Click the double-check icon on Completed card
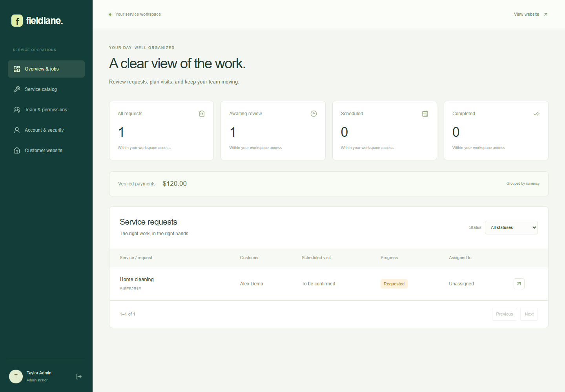Screen dimensions: 565x392 tap(536, 114)
